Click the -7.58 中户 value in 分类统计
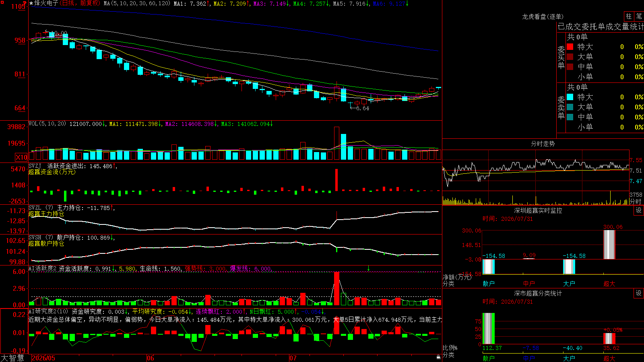Screen dimensions: 644x362 (x=531, y=348)
